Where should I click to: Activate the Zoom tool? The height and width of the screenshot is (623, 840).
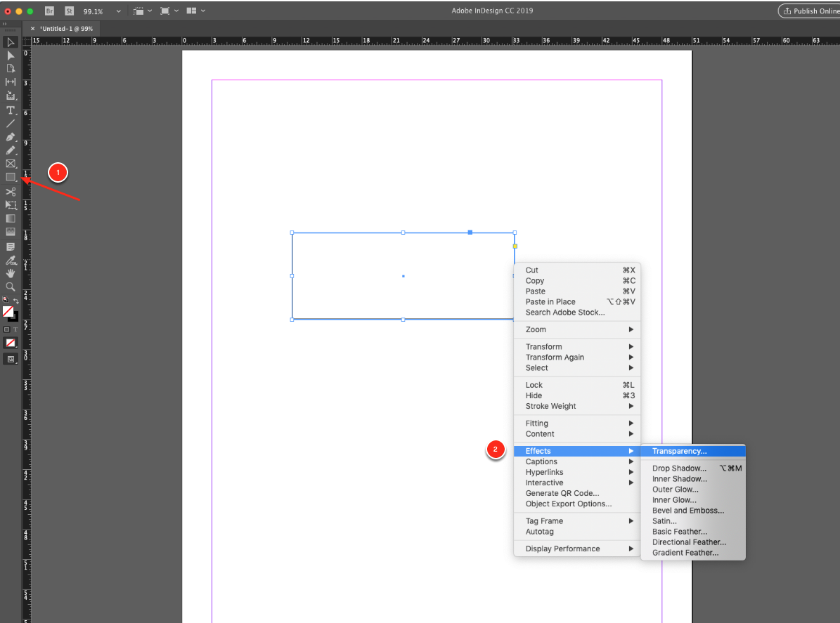[11, 287]
